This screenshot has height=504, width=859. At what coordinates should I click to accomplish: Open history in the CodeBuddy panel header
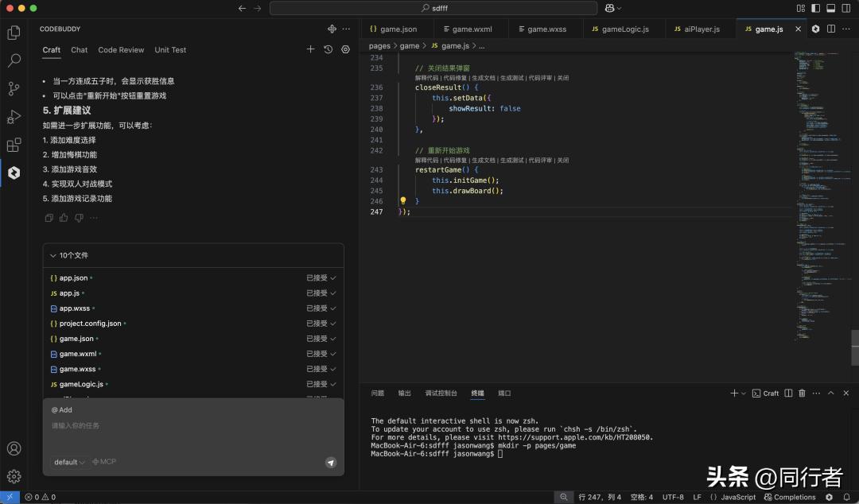(327, 48)
